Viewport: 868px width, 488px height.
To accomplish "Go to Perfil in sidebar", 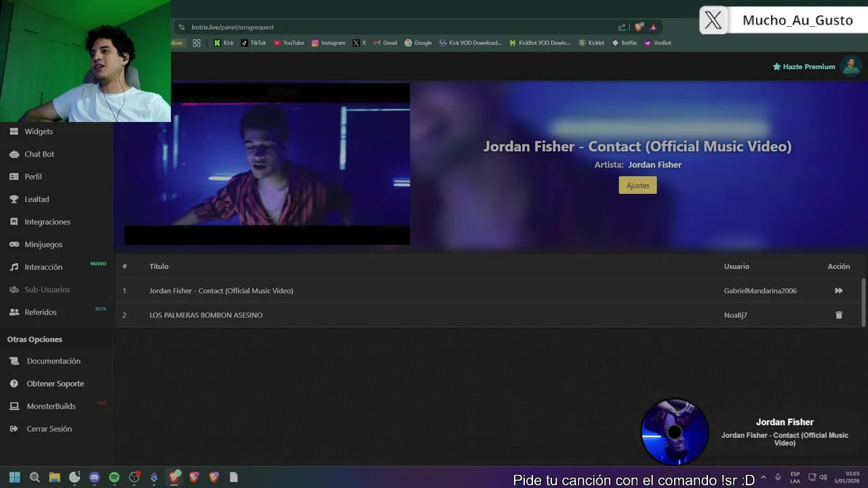I will pyautogui.click(x=33, y=176).
